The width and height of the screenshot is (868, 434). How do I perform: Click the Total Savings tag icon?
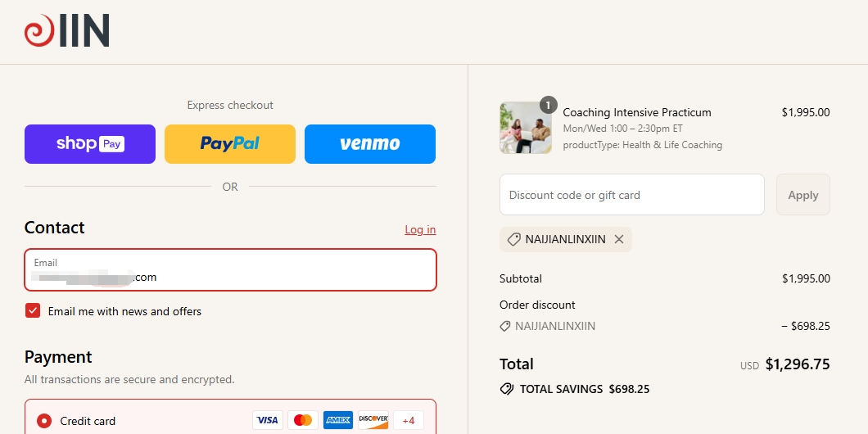pyautogui.click(x=507, y=389)
